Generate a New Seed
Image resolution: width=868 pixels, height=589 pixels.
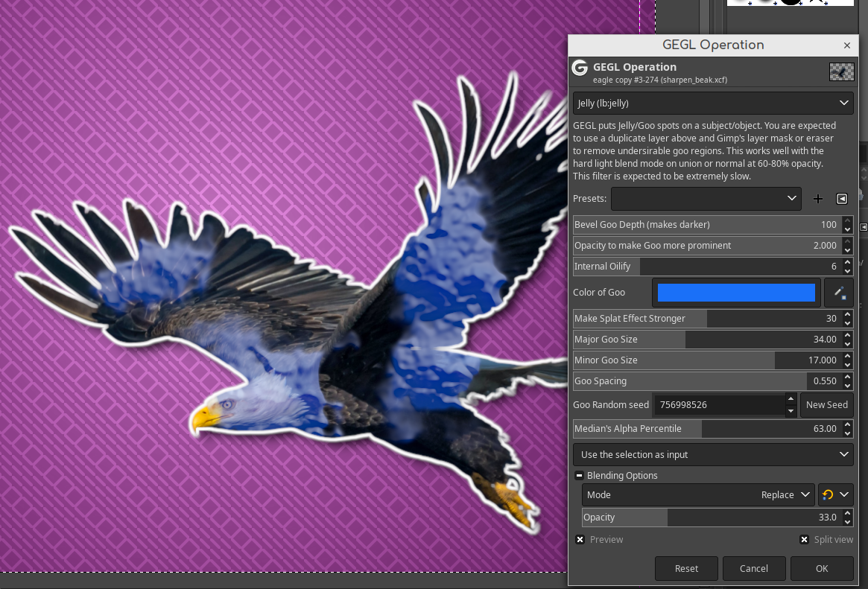pyautogui.click(x=826, y=405)
